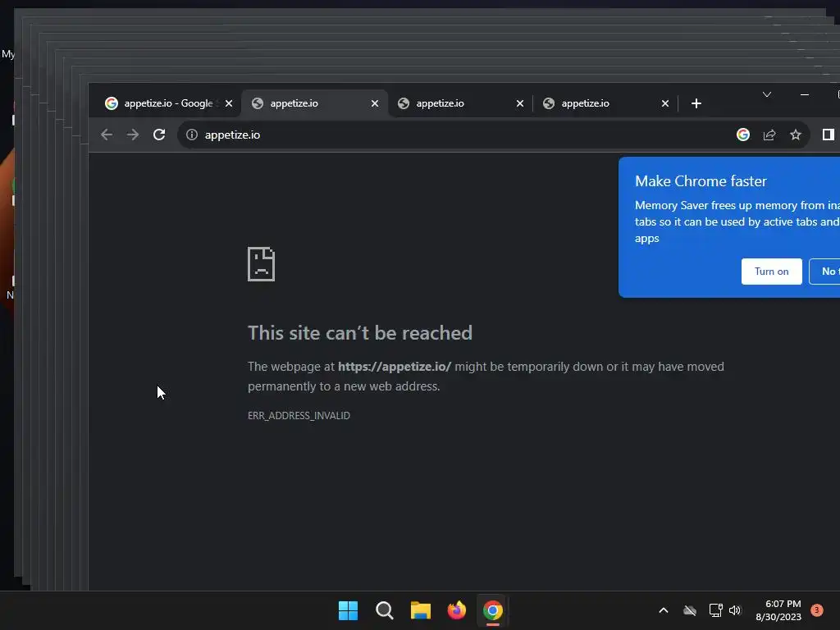Launch Firefox from the taskbar
Image resolution: width=840 pixels, height=630 pixels.
(456, 610)
